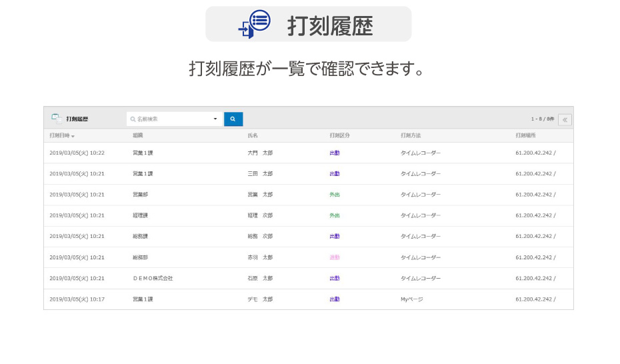Click the 打刻方法 column header

tap(411, 135)
